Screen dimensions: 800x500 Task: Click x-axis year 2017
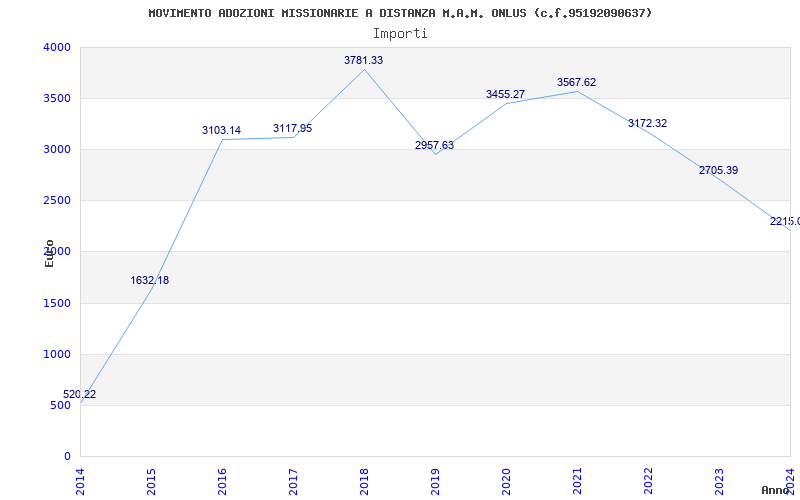coord(293,482)
